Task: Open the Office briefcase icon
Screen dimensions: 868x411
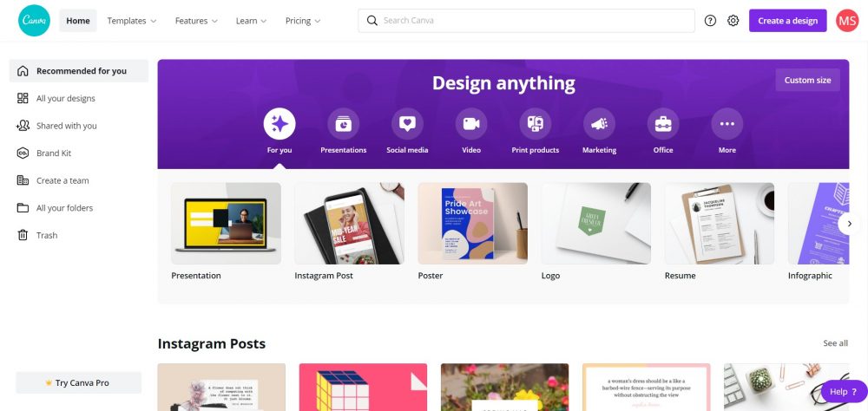Action: pos(663,123)
